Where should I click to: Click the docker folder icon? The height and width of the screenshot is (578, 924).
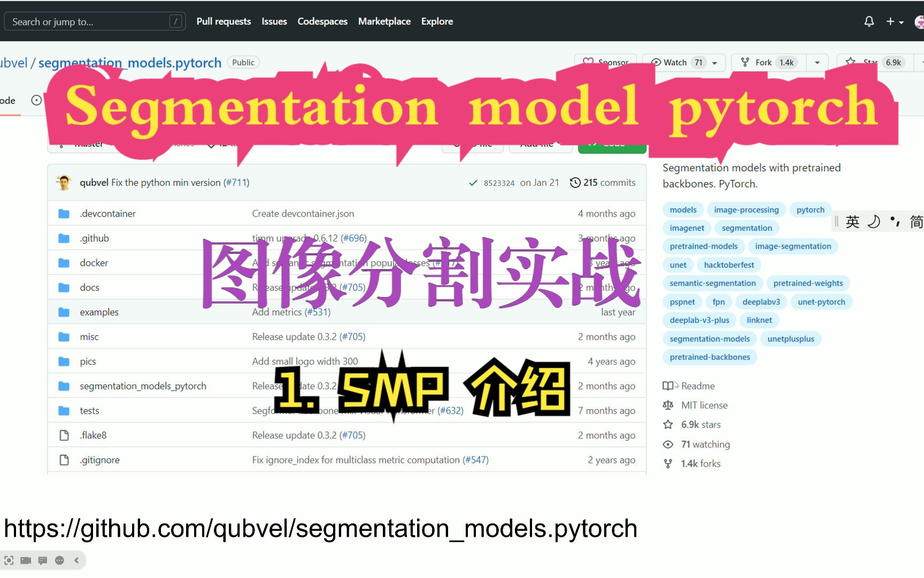[x=64, y=263]
